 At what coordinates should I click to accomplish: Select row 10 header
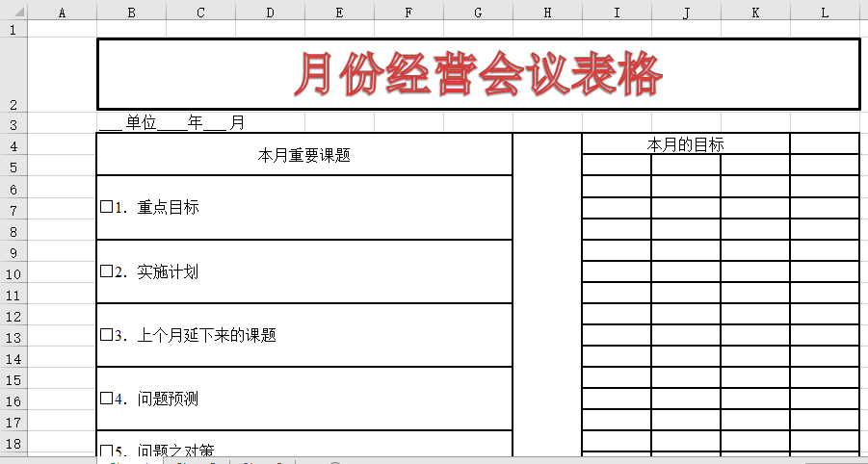click(13, 274)
